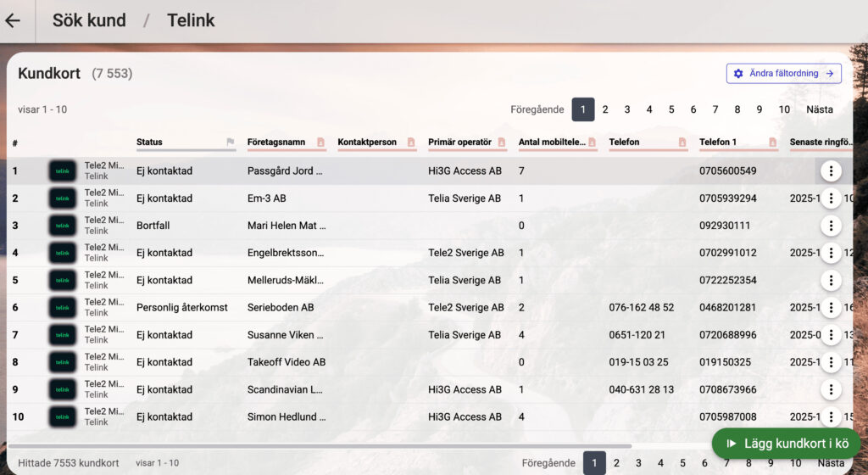Image resolution: width=868 pixels, height=475 pixels.
Task: Select company name Em-3 AB
Action: pyautogui.click(x=267, y=198)
